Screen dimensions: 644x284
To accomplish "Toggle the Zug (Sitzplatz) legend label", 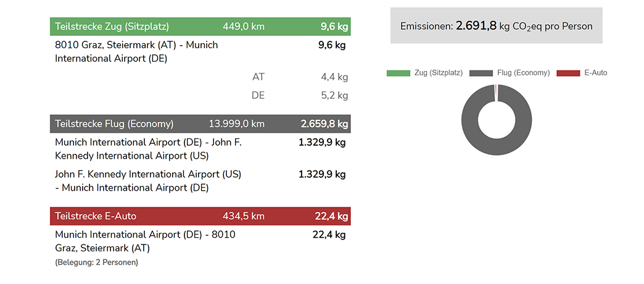I will pyautogui.click(x=439, y=73).
